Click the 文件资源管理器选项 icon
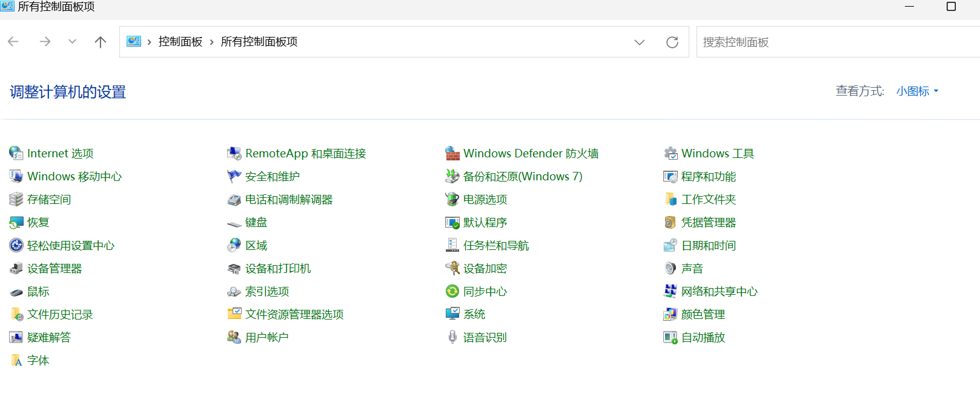The width and height of the screenshot is (980, 420). click(234, 314)
